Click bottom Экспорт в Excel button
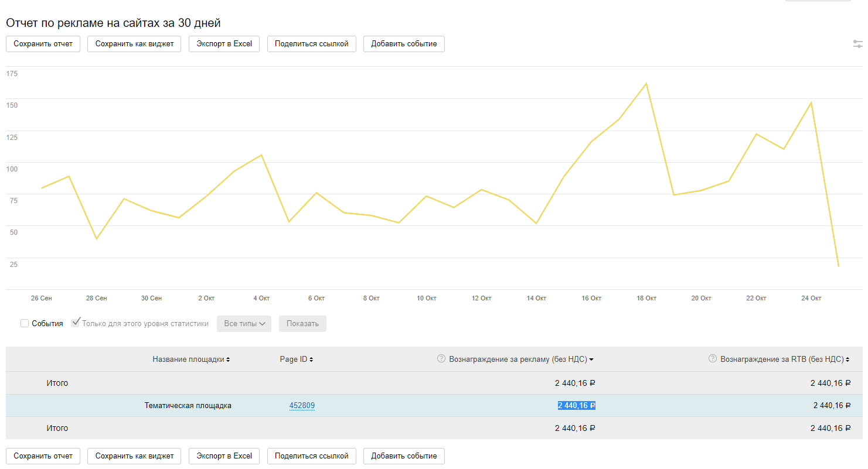The image size is (868, 469). point(224,456)
